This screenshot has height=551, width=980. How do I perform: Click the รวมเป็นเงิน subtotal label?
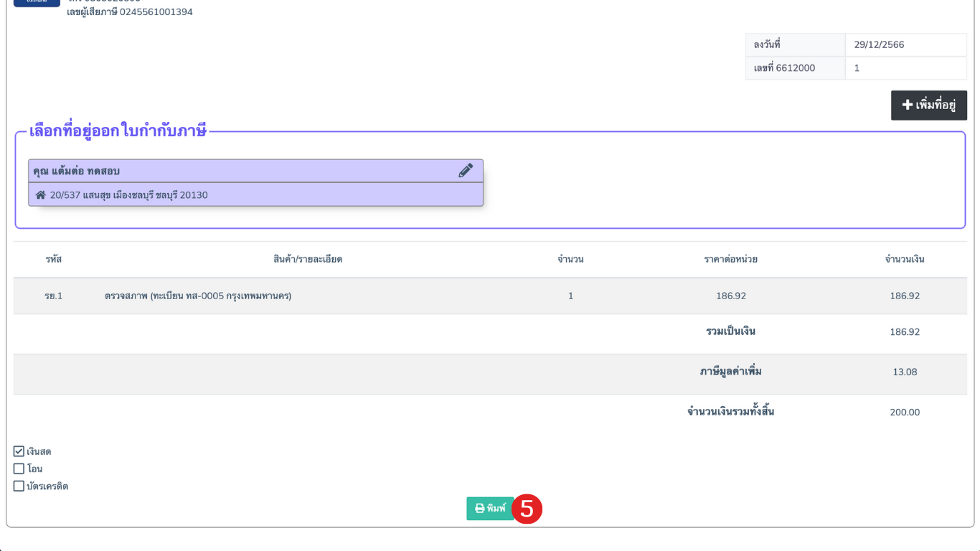coord(730,331)
